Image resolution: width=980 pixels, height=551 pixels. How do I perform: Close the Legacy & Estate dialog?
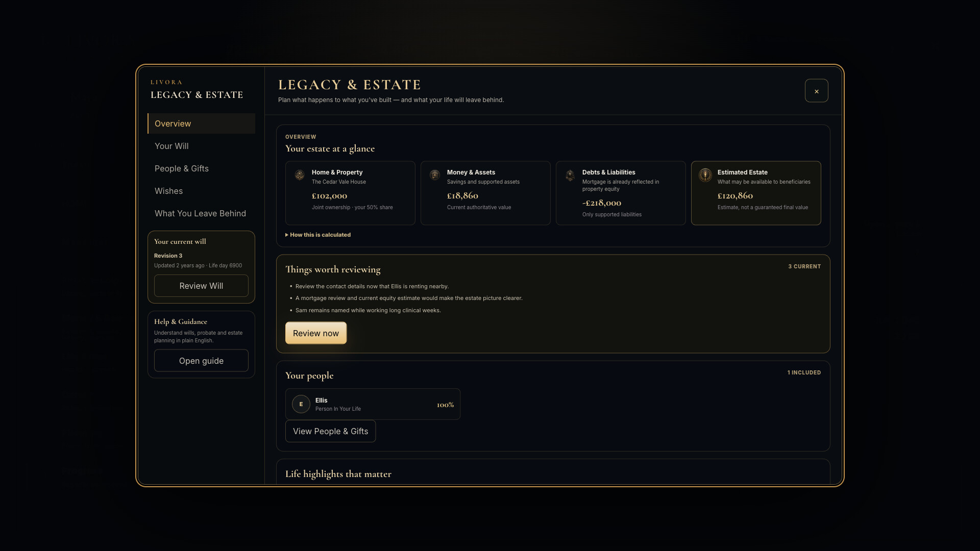(x=817, y=91)
